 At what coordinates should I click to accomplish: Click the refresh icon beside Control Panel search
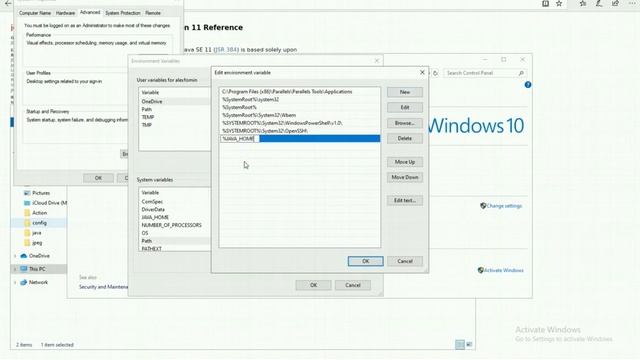coord(436,73)
